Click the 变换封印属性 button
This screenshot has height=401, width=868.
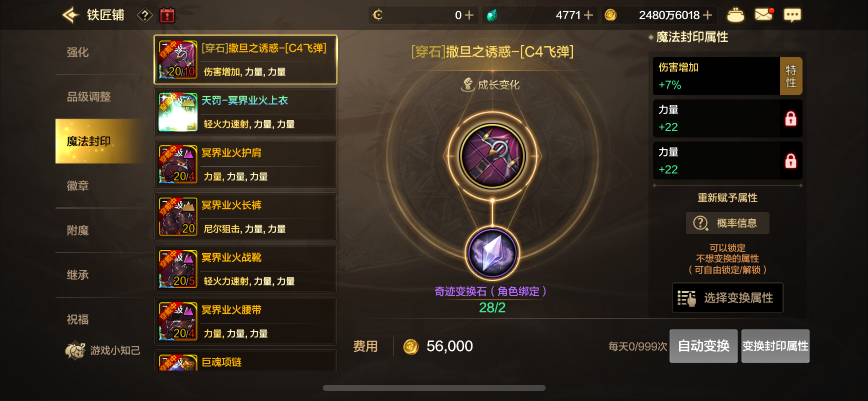[775, 346]
